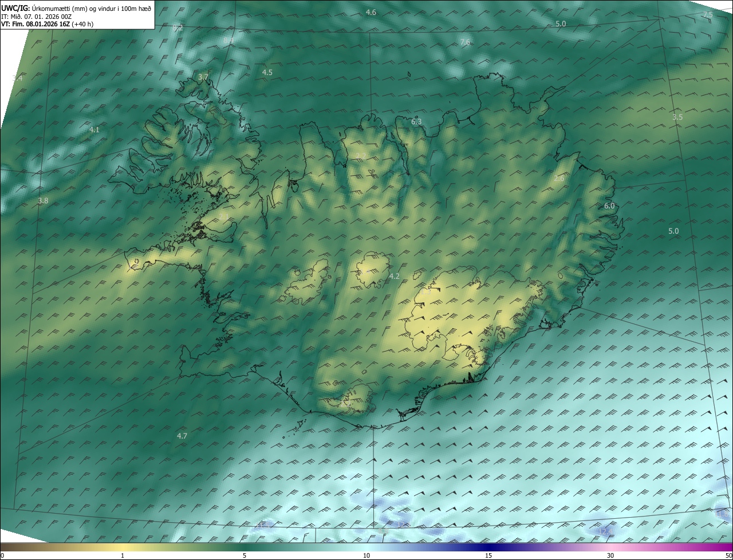Click the title 'Úrkomumætti (mm) og vindur i 100m hæð'

coord(90,8)
